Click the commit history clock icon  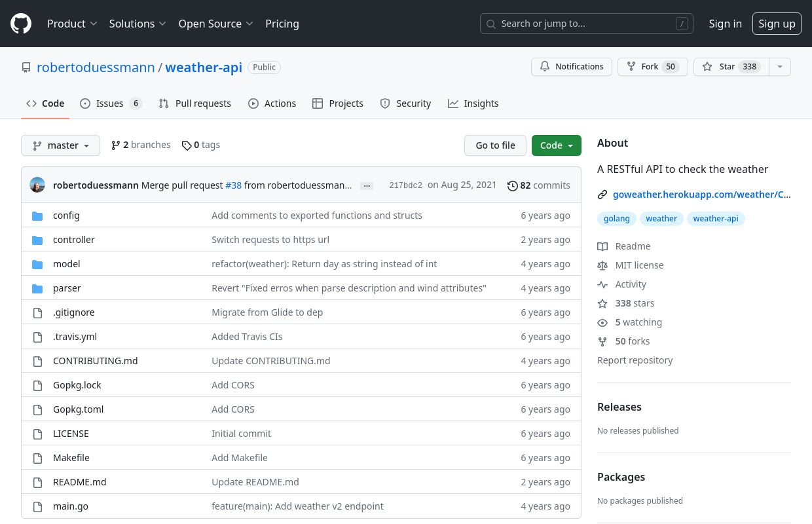(513, 185)
